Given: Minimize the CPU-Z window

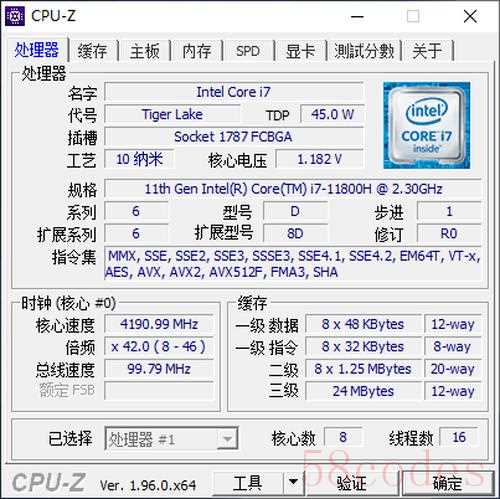Looking at the screenshot, I should (357, 16).
